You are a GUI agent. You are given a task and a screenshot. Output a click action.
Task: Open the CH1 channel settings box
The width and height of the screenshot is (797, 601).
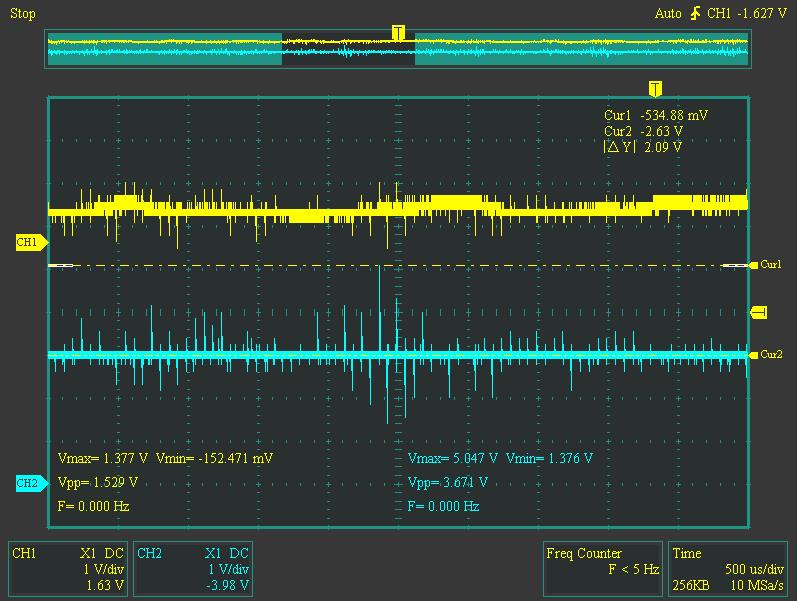(x=68, y=569)
